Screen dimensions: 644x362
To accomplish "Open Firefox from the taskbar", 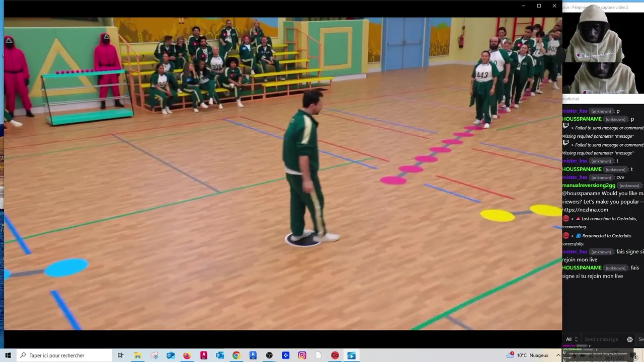I will pyautogui.click(x=187, y=355).
